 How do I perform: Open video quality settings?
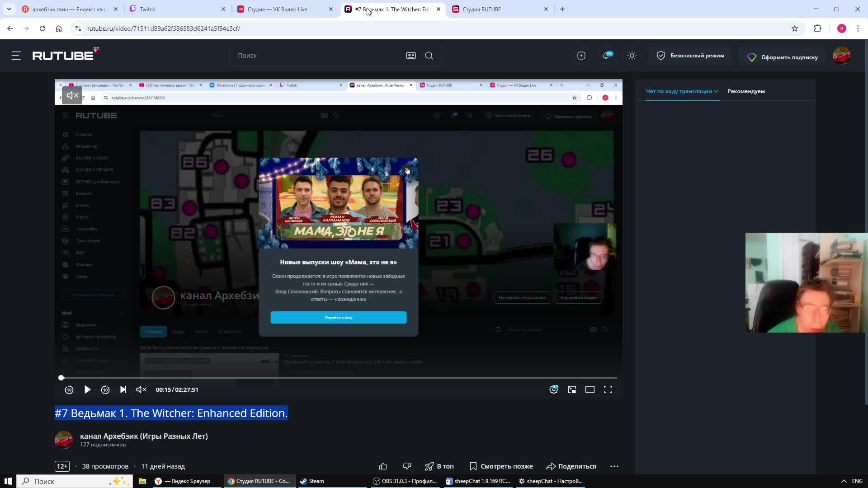pyautogui.click(x=554, y=389)
